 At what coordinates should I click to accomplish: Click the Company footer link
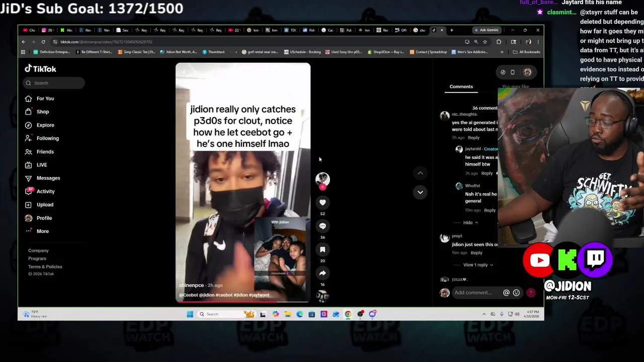[38, 250]
